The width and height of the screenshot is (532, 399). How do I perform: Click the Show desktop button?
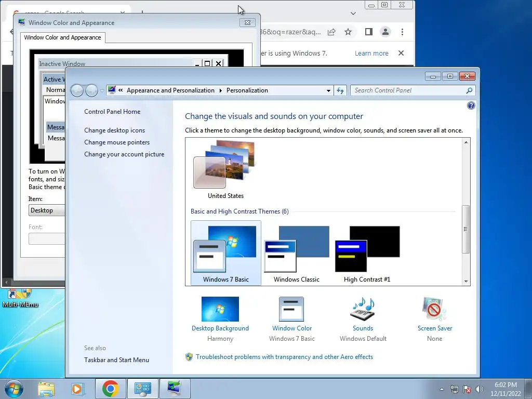click(x=528, y=389)
